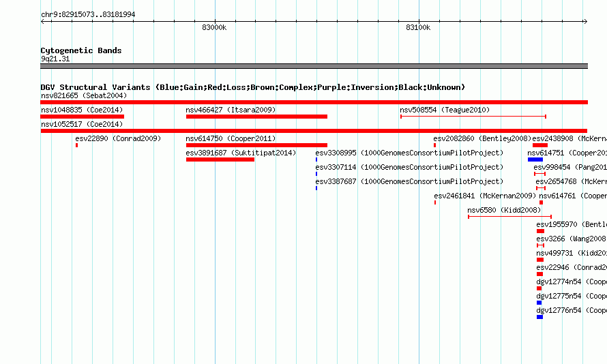Click the left arrow end of ruler
The width and height of the screenshot is (607, 364).
pos(42,21)
